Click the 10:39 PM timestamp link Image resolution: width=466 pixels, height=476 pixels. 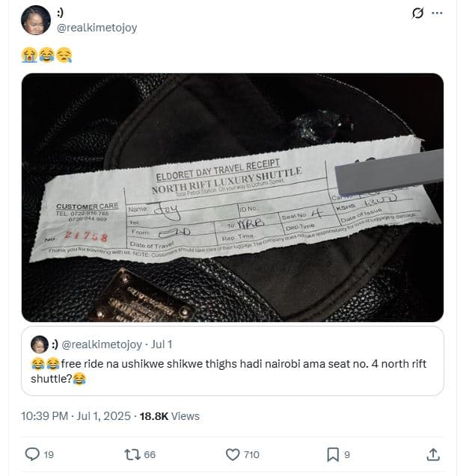pyautogui.click(x=44, y=416)
